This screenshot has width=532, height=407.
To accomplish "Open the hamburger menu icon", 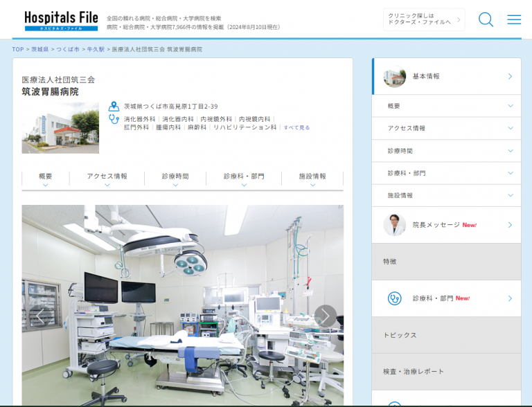I will tap(514, 19).
